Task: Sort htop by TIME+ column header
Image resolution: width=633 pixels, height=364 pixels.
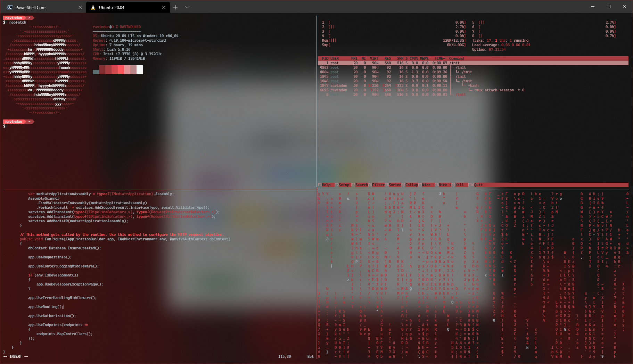Action: pos(440,58)
